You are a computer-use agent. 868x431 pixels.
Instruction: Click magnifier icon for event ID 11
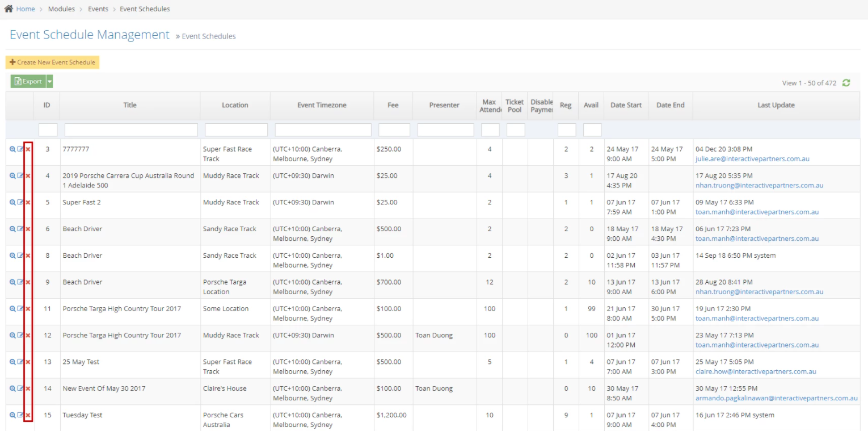(12, 309)
